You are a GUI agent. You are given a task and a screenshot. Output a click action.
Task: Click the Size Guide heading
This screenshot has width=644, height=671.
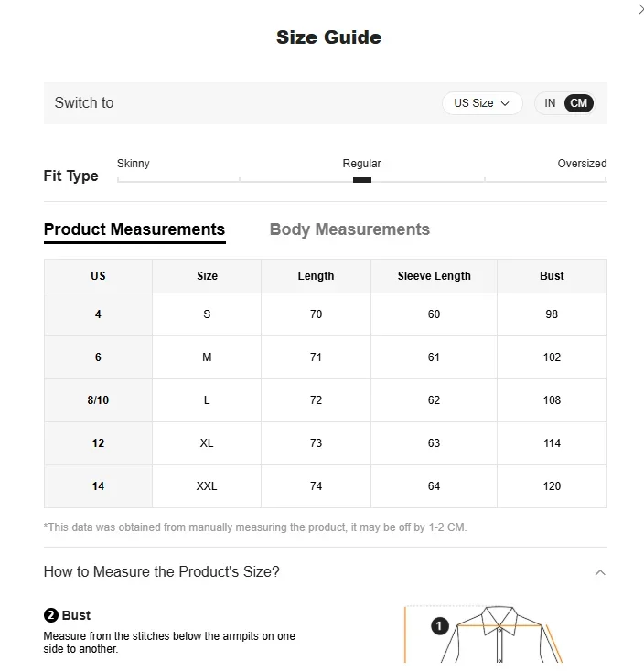[328, 37]
